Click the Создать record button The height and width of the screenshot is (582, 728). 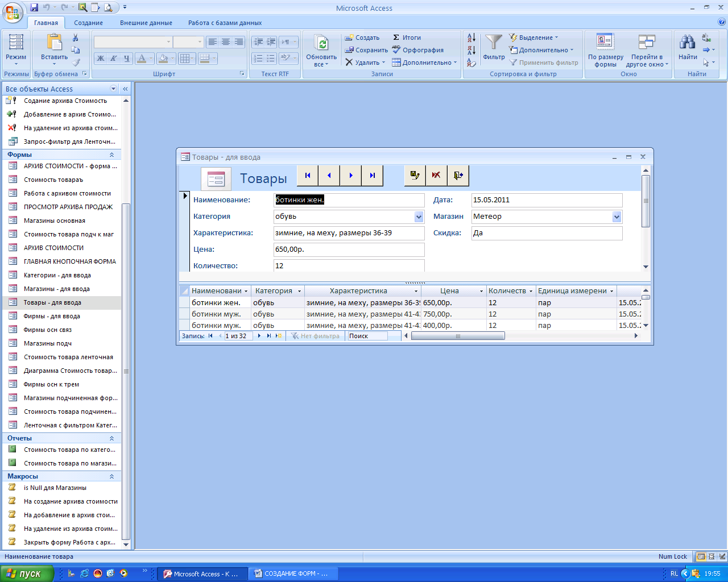[x=362, y=38]
